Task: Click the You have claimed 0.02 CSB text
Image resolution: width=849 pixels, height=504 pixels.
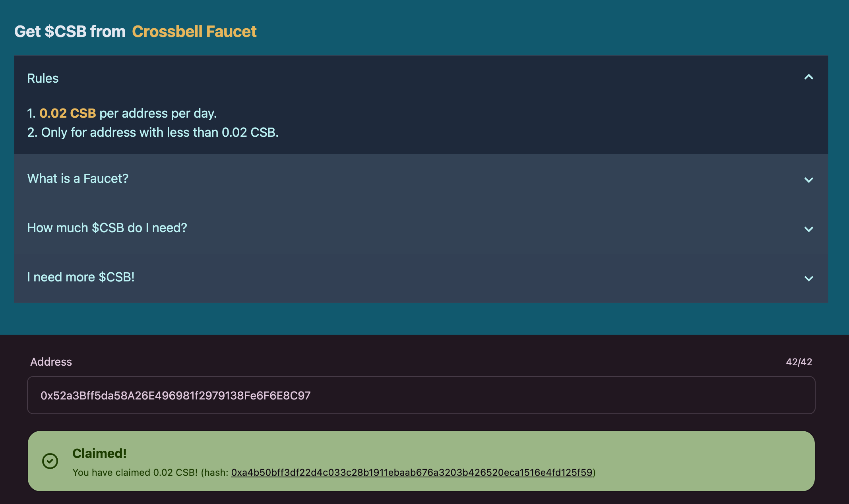Action: (x=135, y=473)
